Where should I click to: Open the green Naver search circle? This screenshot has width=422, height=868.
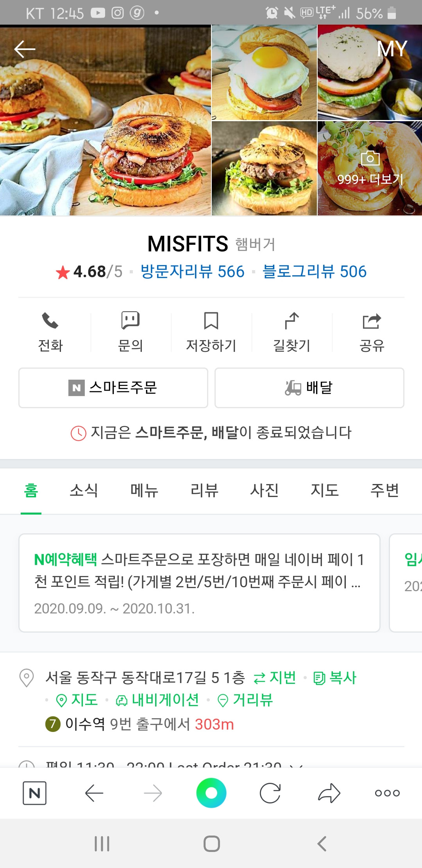211,793
